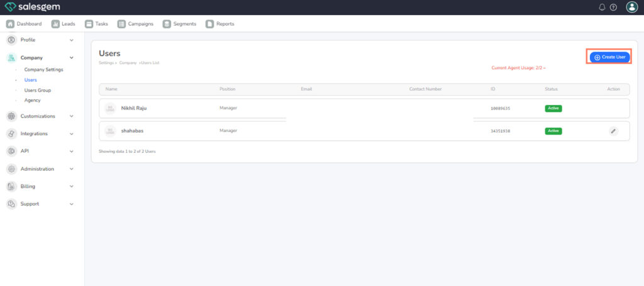Click the Create User button
Image resolution: width=644 pixels, height=286 pixels.
point(609,57)
